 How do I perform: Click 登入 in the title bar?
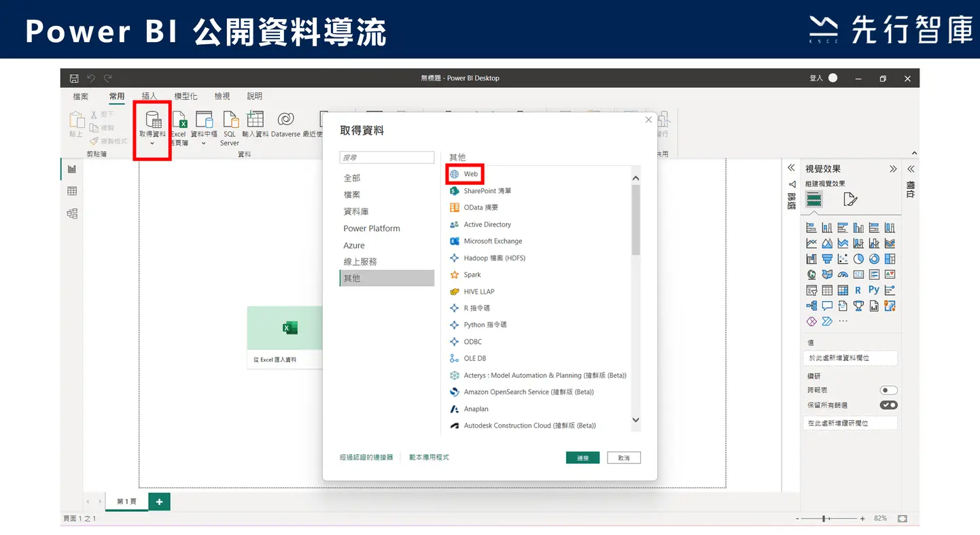pos(816,78)
